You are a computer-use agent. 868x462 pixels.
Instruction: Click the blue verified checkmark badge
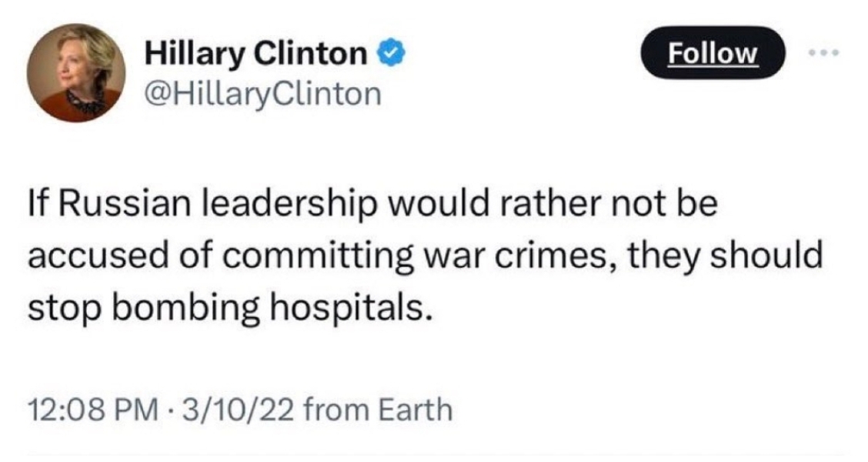[392, 53]
